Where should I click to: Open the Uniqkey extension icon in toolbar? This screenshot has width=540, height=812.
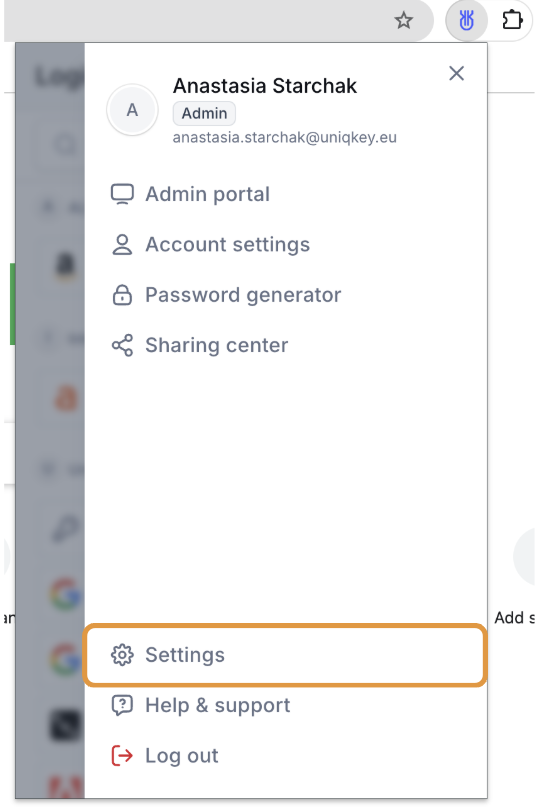pos(466,21)
